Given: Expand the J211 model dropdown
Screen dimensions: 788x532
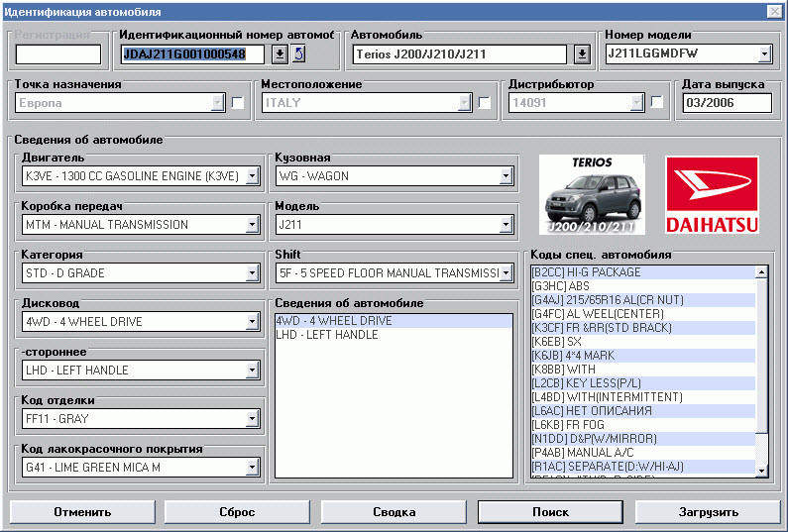Looking at the screenshot, I should (x=507, y=225).
